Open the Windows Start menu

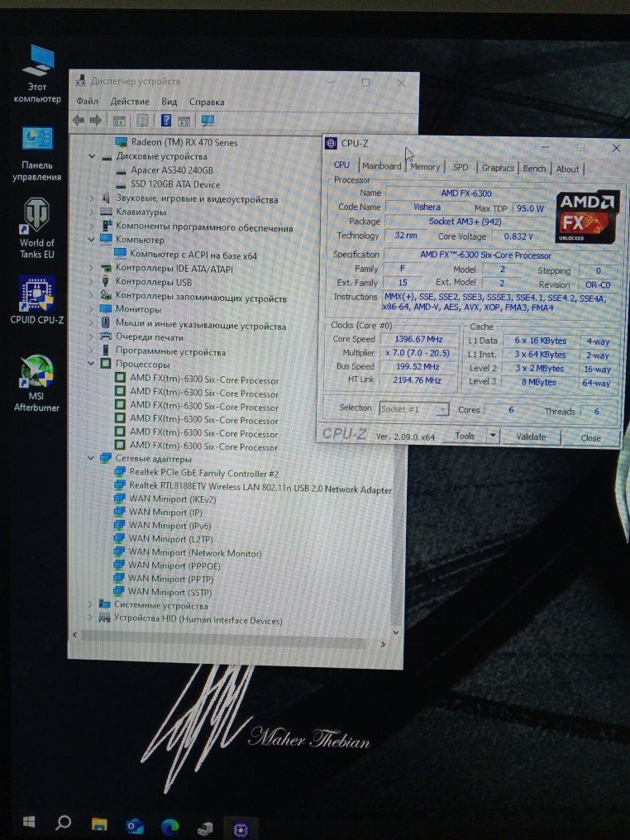30,822
